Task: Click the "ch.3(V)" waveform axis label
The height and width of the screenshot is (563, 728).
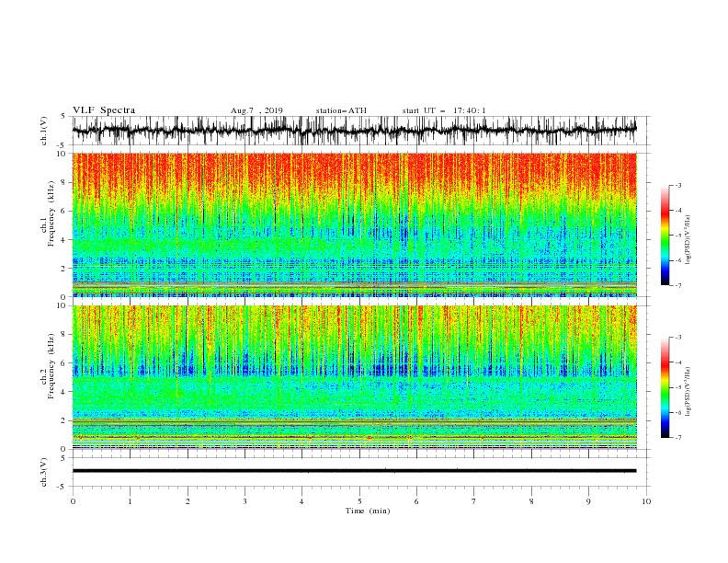Action: pos(43,472)
